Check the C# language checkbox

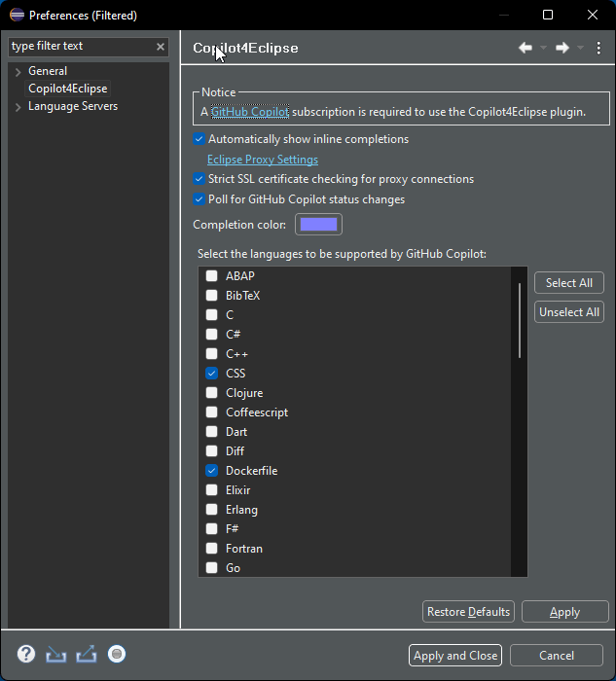[211, 334]
